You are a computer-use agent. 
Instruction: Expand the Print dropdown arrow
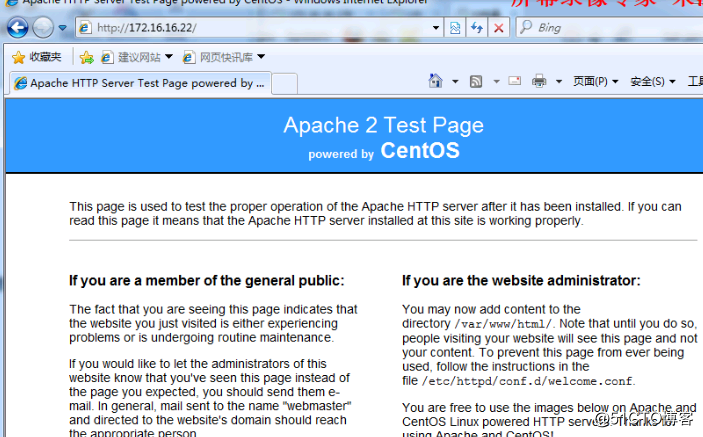click(x=559, y=82)
